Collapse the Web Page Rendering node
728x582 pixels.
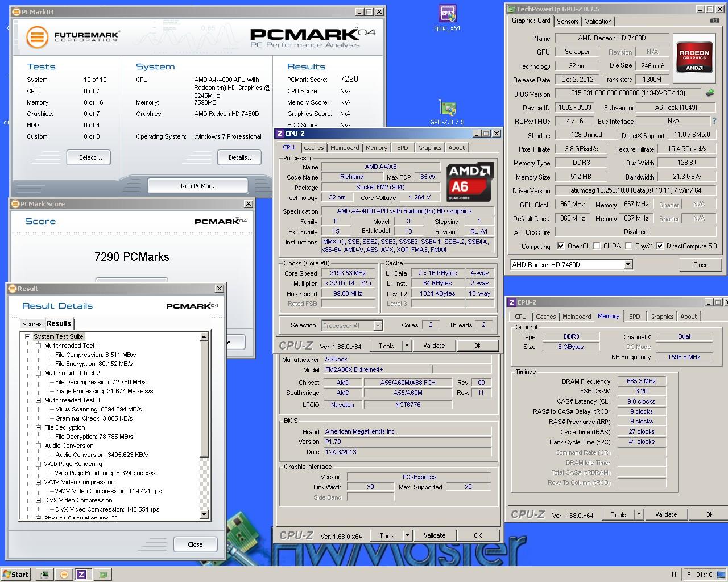[x=39, y=464]
